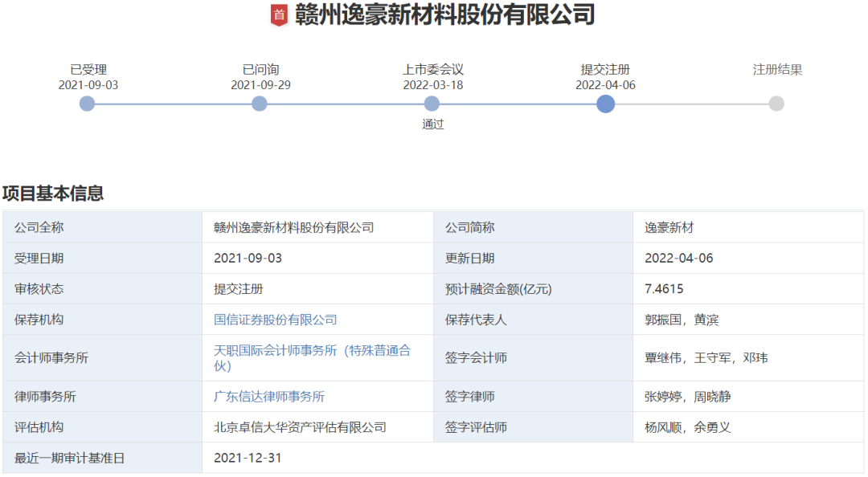
Task: Click the highlighted 提交注册 timeline dot
Action: 606,104
